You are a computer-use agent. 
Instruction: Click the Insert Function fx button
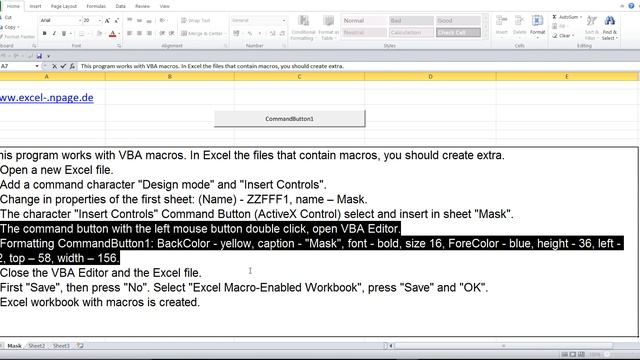point(72,66)
